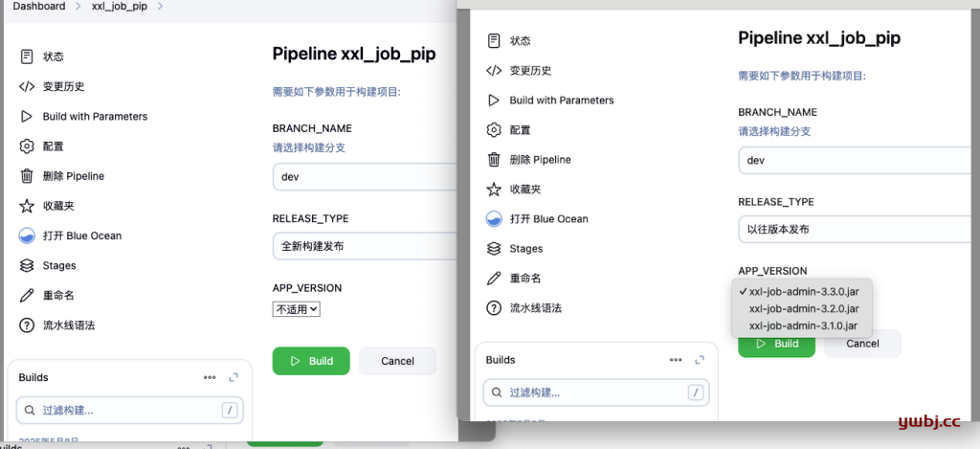Click the 过滤构建 search field in left panel
Screen dimensions: 980x449
129,411
